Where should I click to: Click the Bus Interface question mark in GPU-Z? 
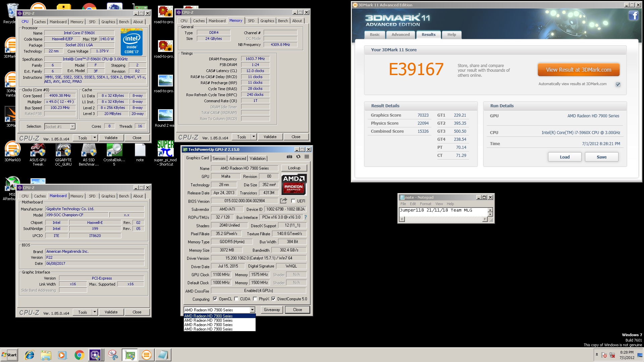[x=306, y=217]
